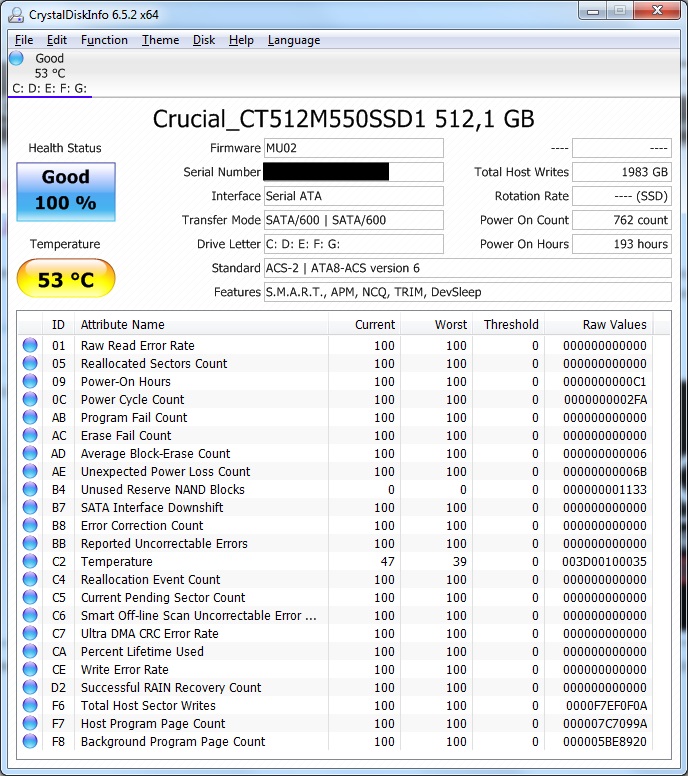Click raw value 0000000002FA
Image resolution: width=688 pixels, height=776 pixels.
point(605,399)
